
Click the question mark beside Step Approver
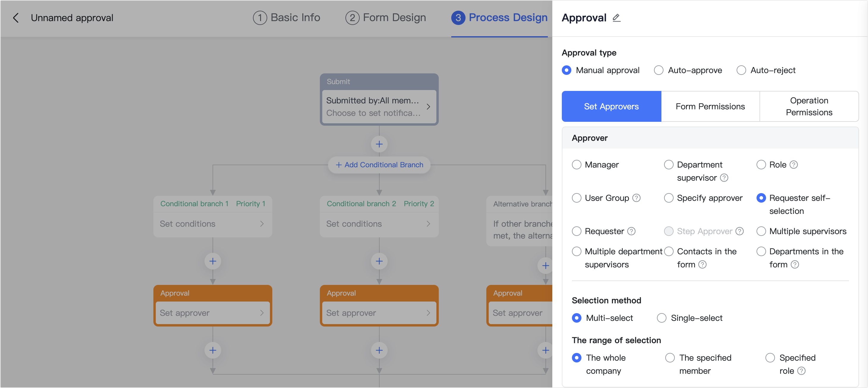(x=740, y=231)
